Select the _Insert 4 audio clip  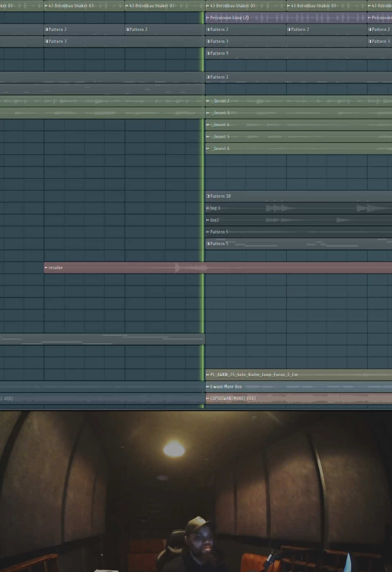[x=208, y=125]
